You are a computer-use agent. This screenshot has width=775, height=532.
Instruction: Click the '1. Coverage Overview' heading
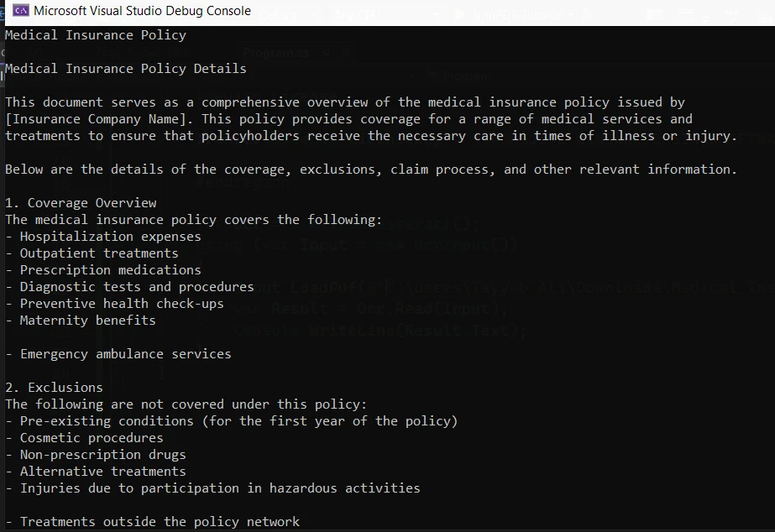coord(81,203)
